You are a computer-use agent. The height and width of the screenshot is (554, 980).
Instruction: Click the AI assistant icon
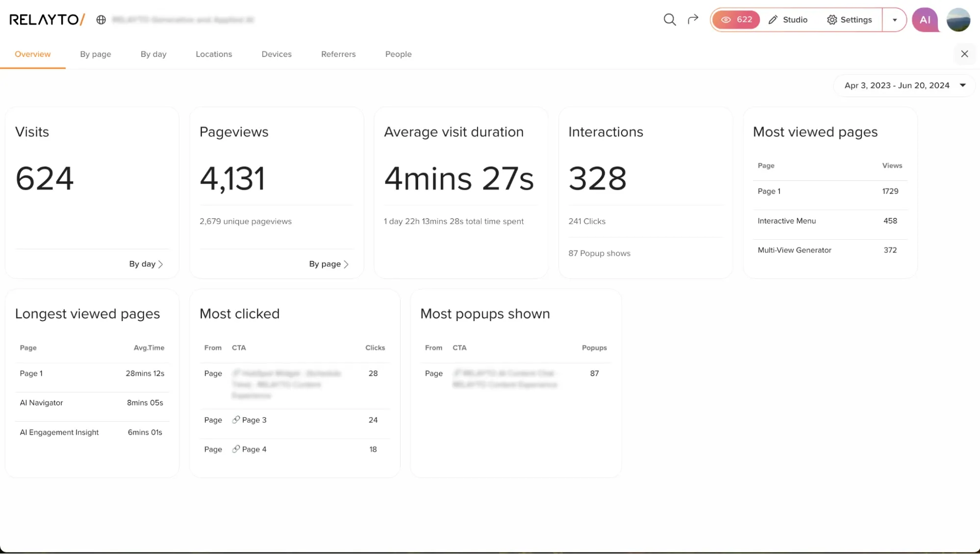(x=926, y=20)
